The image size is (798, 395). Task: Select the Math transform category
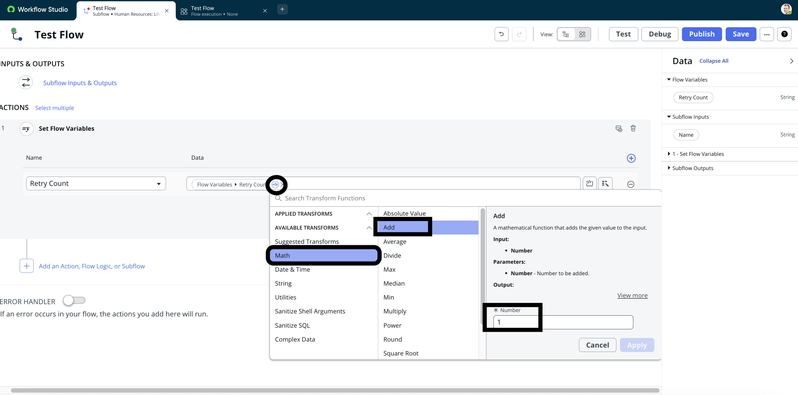(x=324, y=256)
